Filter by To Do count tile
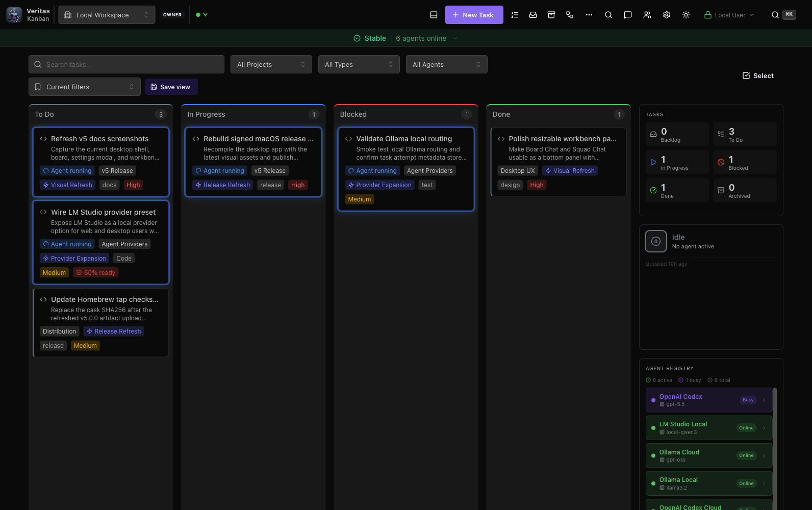The width and height of the screenshot is (812, 510). click(x=745, y=134)
